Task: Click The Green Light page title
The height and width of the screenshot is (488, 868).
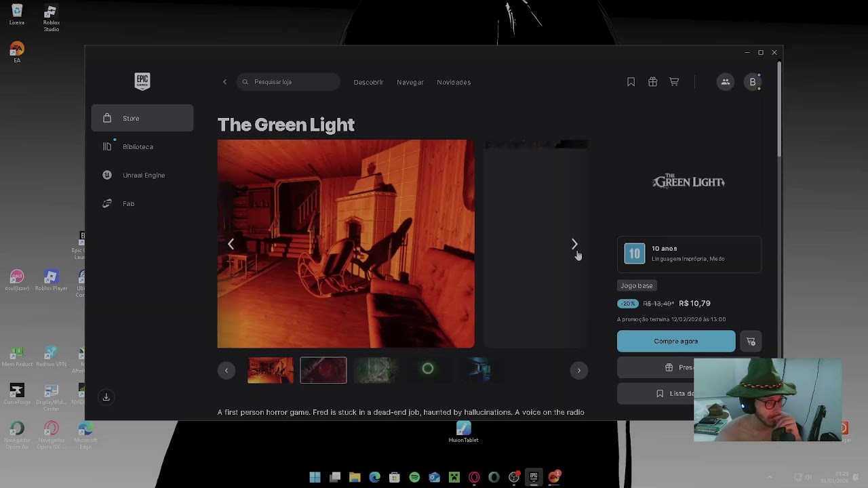Action: click(285, 125)
